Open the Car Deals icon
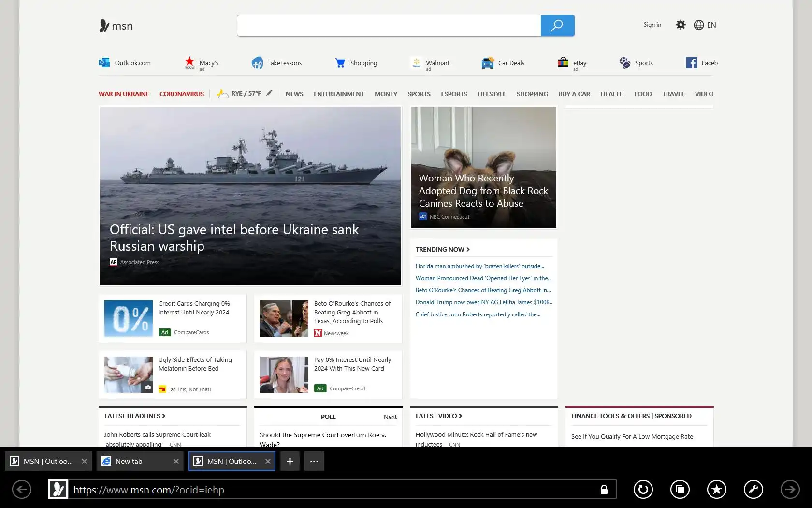This screenshot has width=812, height=508. 488,63
